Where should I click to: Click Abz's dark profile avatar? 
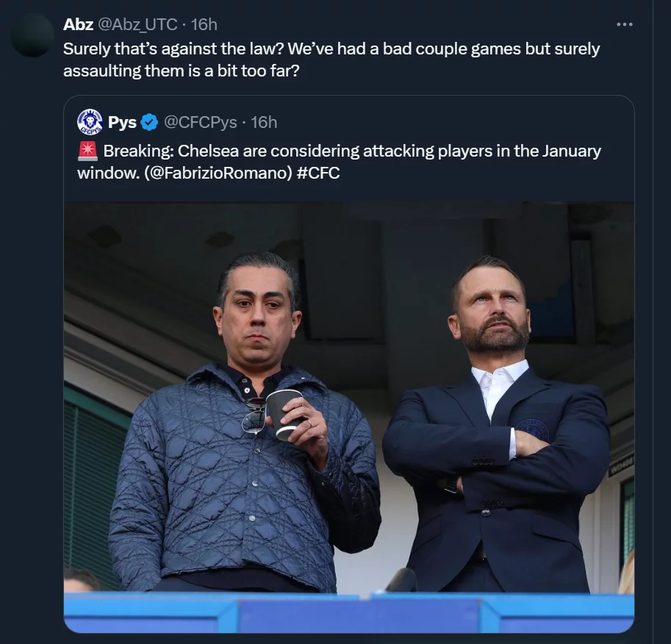pos(33,35)
